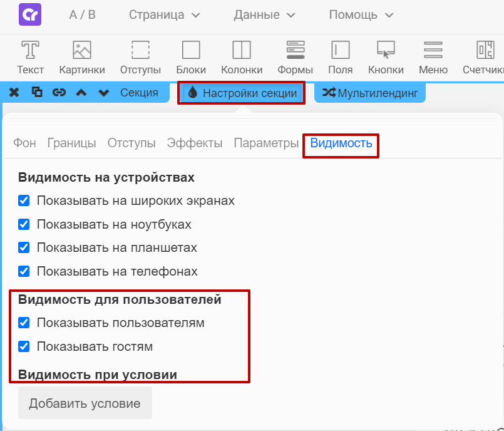This screenshot has height=431, width=504.
Task: Open Настройки секции panel
Action: coord(242,93)
